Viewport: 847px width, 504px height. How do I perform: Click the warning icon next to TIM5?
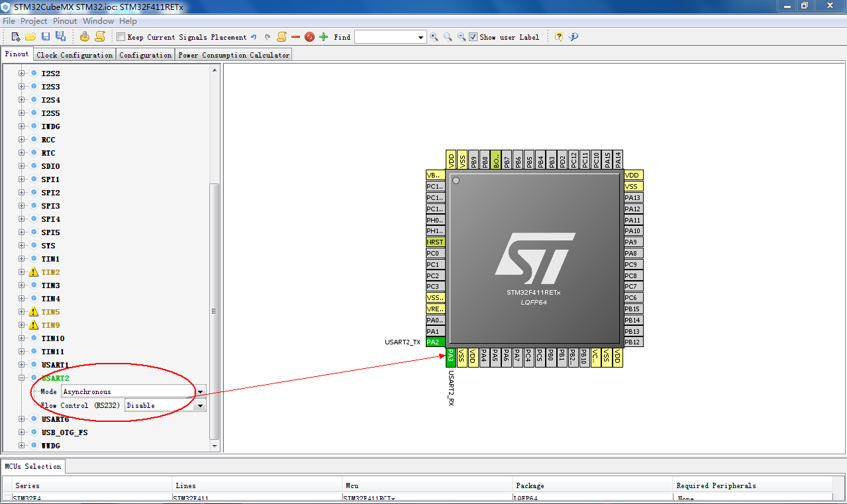tap(34, 312)
